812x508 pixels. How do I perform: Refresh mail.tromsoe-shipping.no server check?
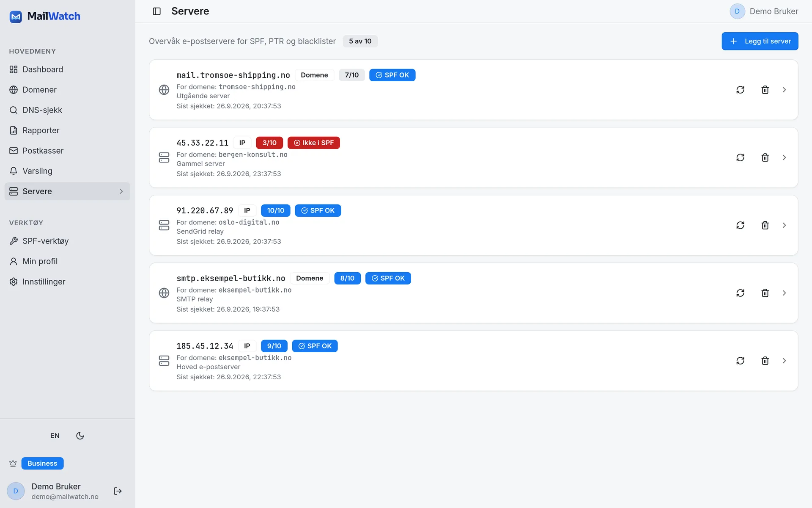(740, 90)
